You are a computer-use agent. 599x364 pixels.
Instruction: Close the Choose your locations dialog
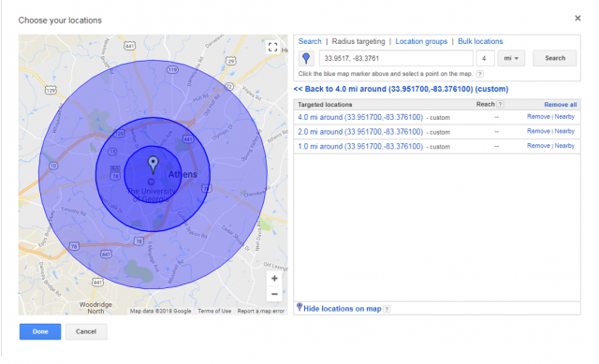click(577, 18)
